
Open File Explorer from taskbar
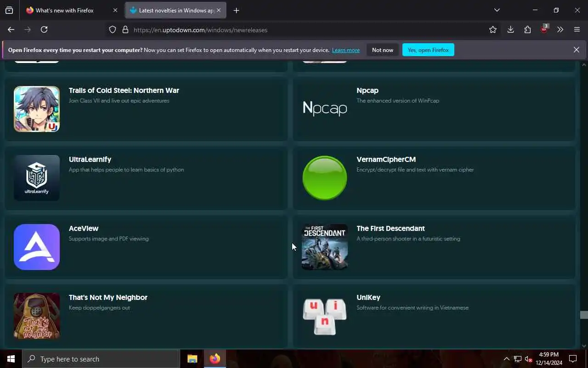coord(192,359)
